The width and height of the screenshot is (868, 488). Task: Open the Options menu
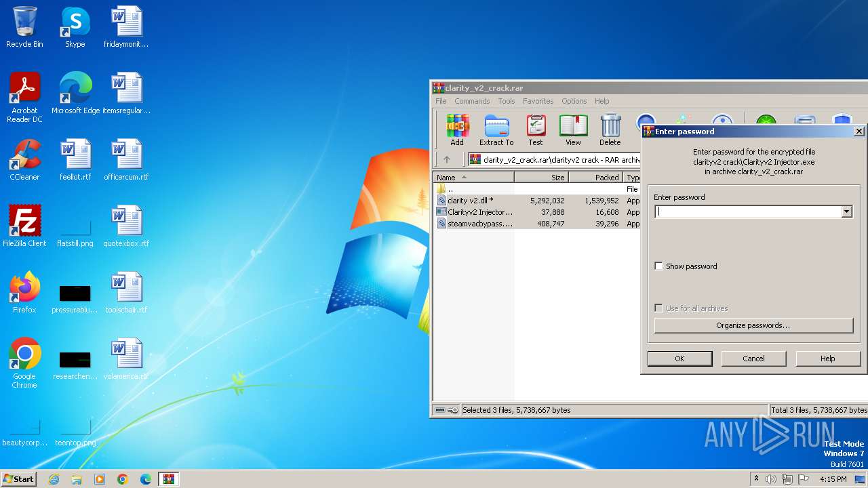574,101
